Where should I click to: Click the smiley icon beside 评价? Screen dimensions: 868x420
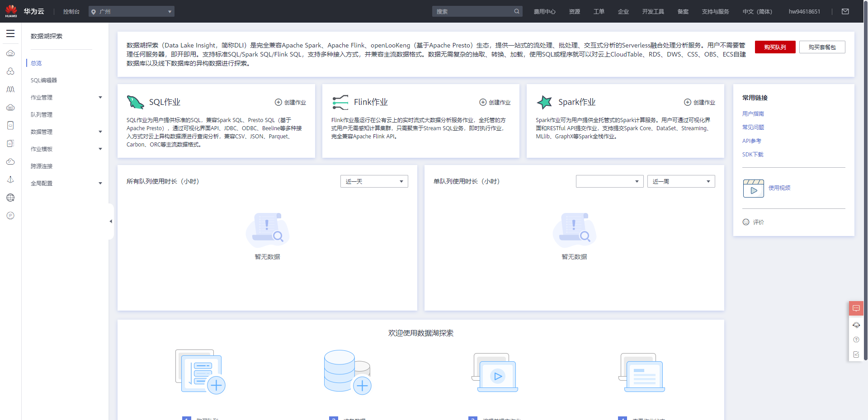tap(746, 222)
